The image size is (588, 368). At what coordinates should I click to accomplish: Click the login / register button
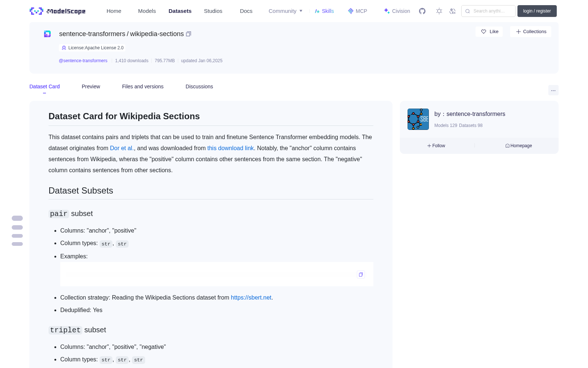(x=537, y=11)
